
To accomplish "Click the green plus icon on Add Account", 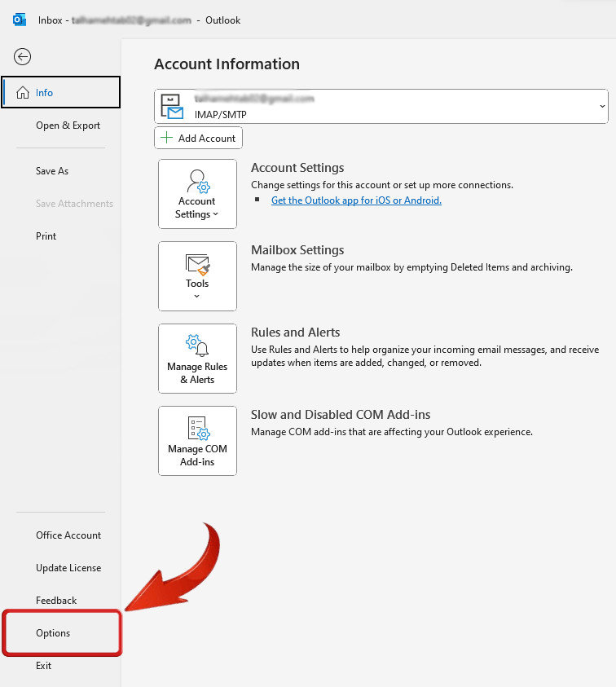I will [x=166, y=138].
